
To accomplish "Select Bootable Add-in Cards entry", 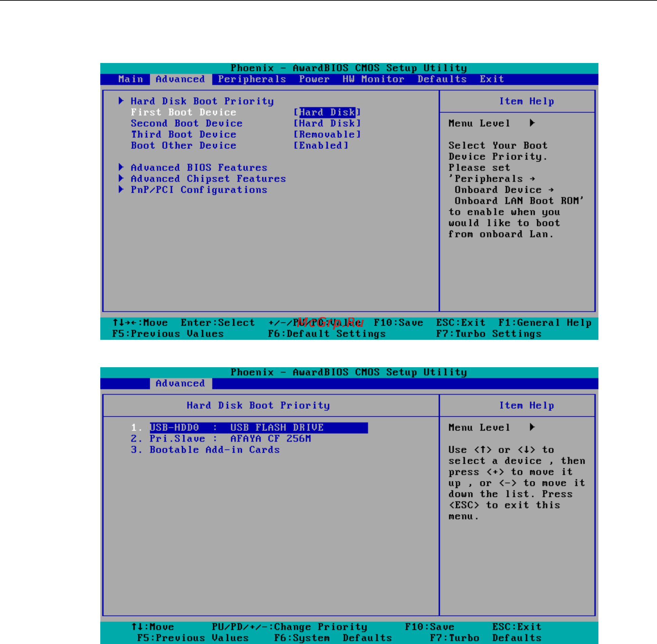I will click(205, 450).
